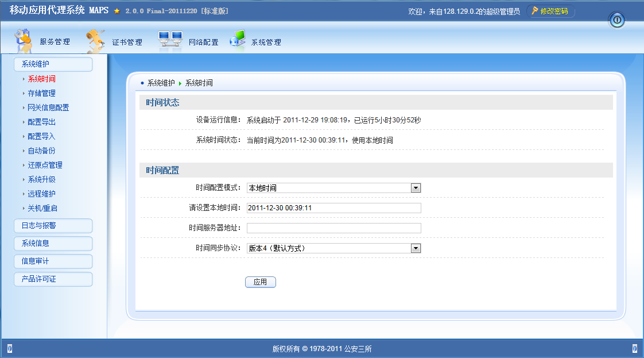644x358 pixels.
Task: Expand the 日志与报警 sidebar section
Action: pyautogui.click(x=53, y=226)
